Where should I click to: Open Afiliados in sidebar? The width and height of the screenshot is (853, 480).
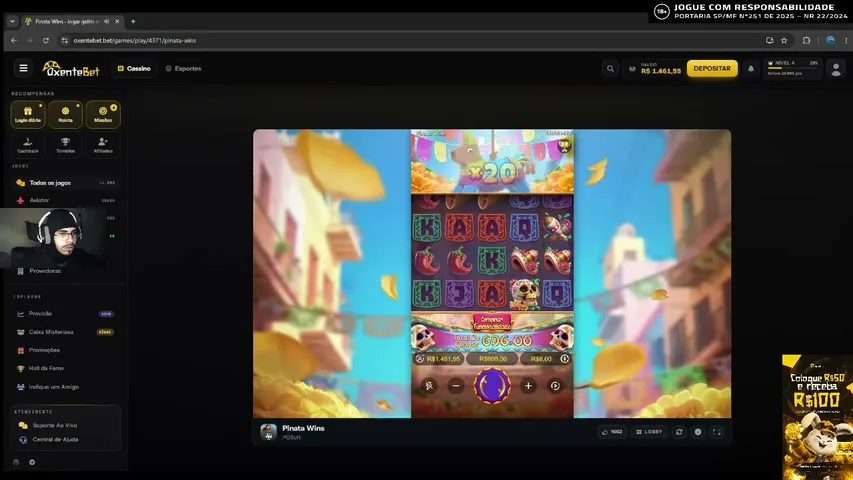[103, 145]
